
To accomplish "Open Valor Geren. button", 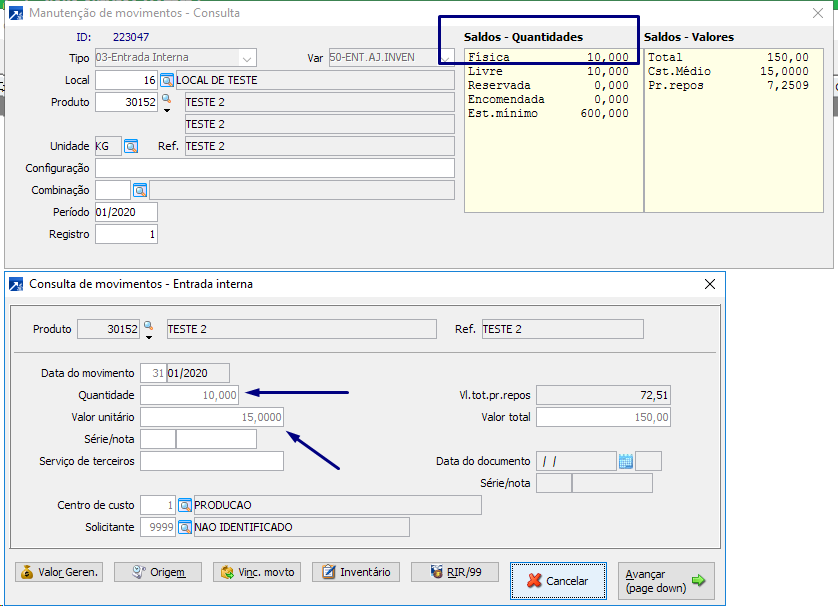I will pyautogui.click(x=58, y=572).
